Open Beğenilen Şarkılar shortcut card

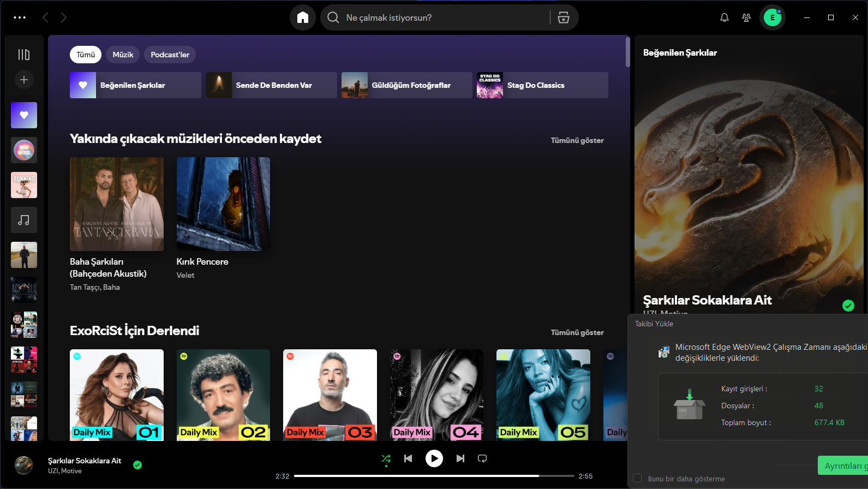pos(135,85)
